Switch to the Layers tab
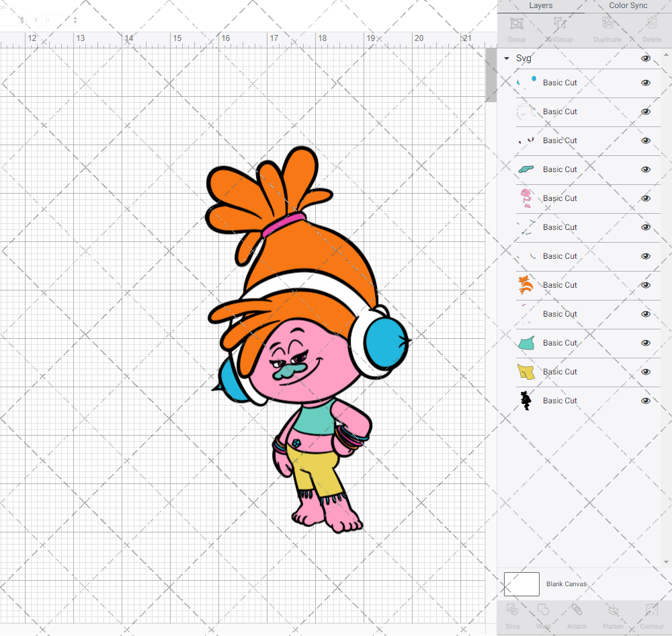 point(541,5)
